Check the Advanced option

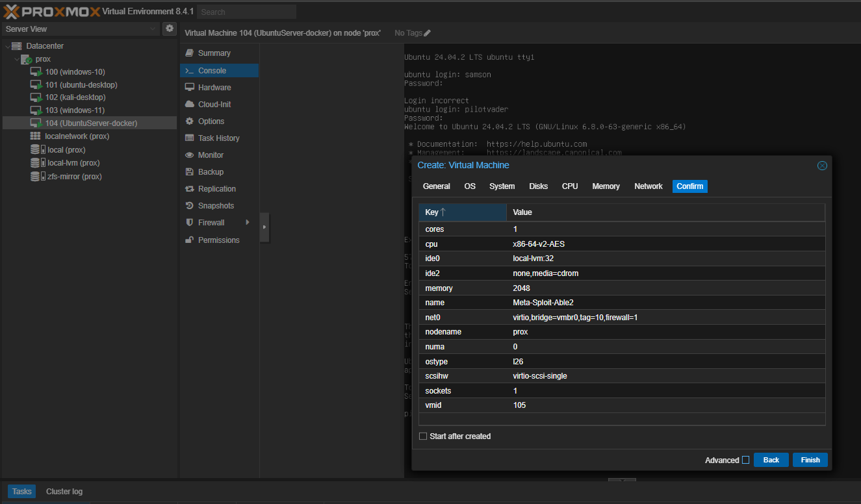[745, 460]
